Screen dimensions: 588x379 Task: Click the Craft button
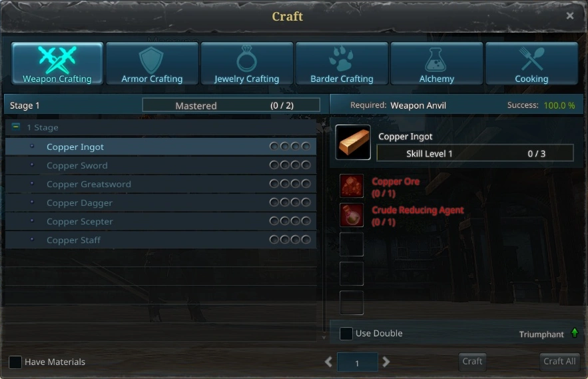(x=472, y=362)
